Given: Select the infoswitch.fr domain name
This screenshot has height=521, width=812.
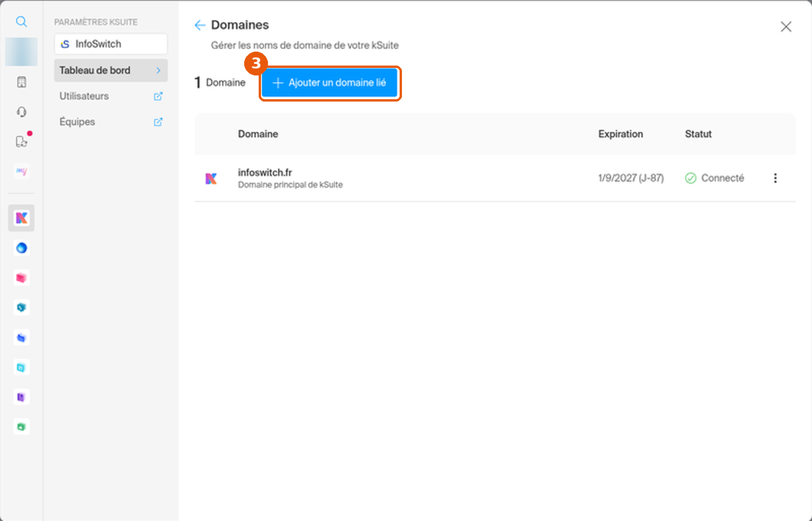Looking at the screenshot, I should click(265, 172).
